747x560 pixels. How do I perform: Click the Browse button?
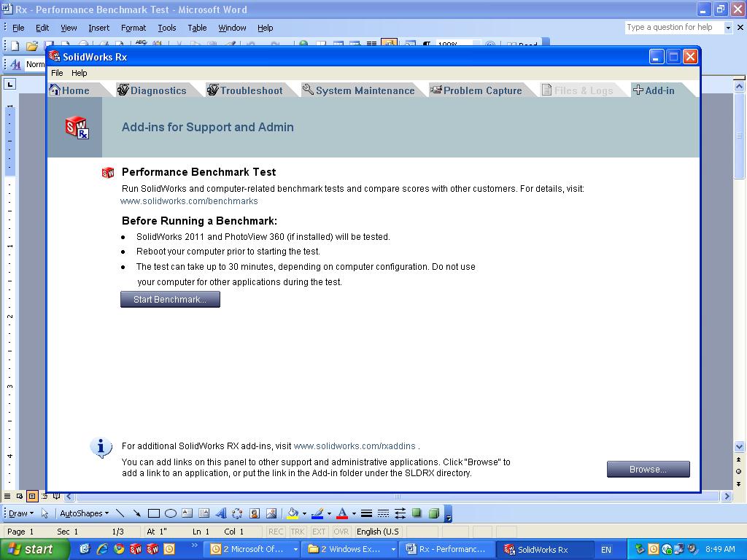[648, 469]
